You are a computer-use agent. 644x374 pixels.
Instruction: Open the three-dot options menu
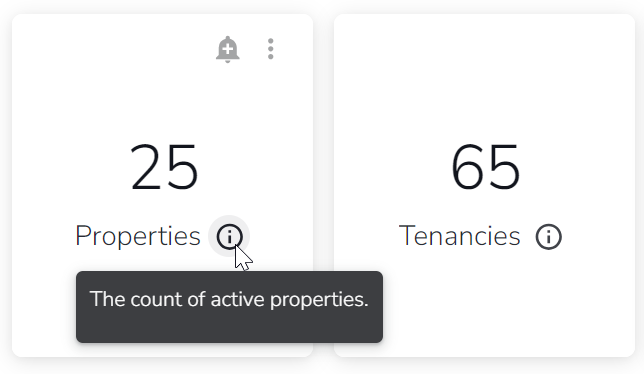(270, 49)
